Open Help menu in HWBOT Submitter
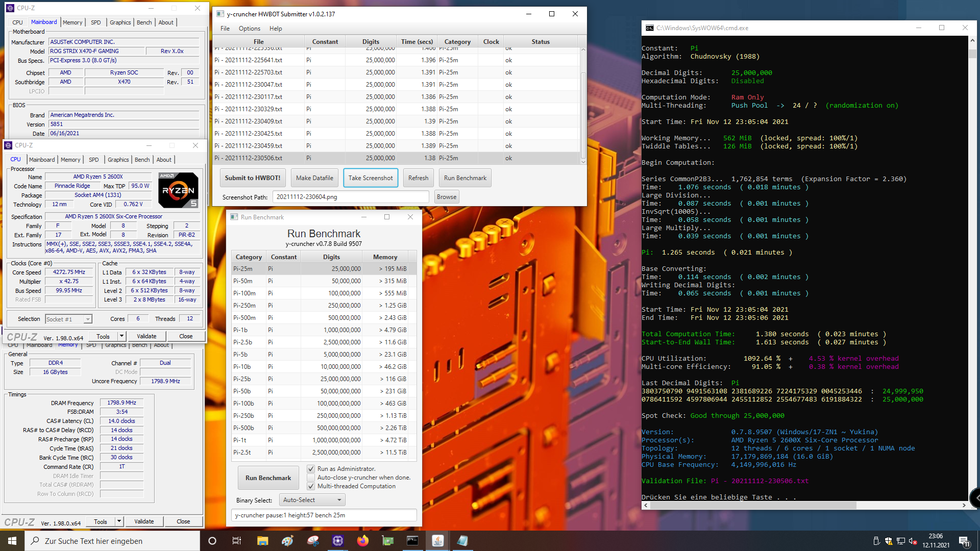Image resolution: width=980 pixels, height=551 pixels. click(x=276, y=29)
